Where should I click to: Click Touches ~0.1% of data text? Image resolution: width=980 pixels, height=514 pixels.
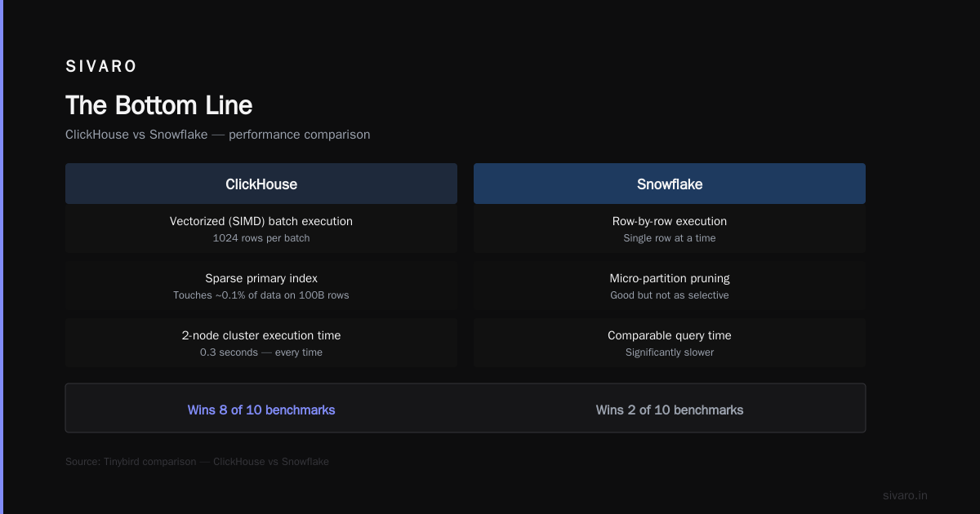click(261, 295)
